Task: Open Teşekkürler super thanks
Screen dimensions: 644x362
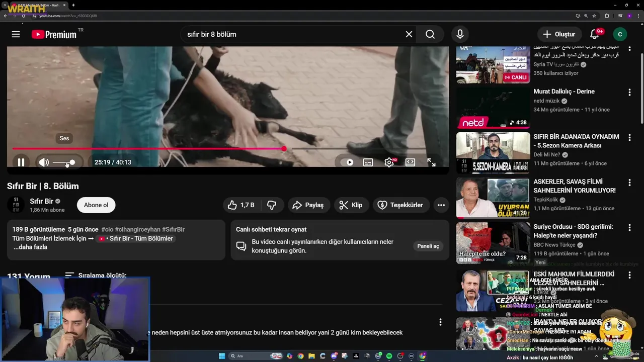Action: (400, 205)
